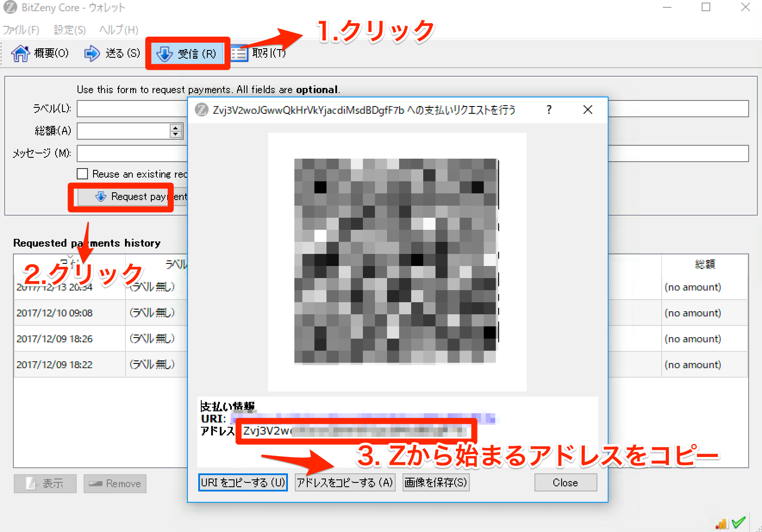Click the green checkmark sync status icon
762x532 pixels.
point(739,523)
